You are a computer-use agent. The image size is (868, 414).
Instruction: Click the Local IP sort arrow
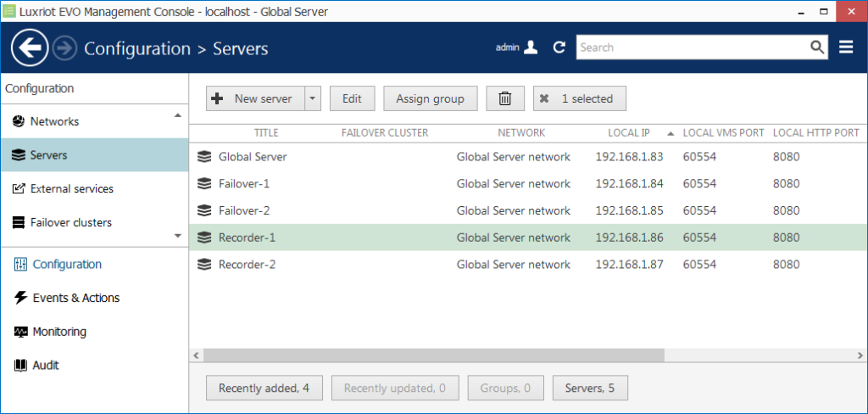pos(670,133)
